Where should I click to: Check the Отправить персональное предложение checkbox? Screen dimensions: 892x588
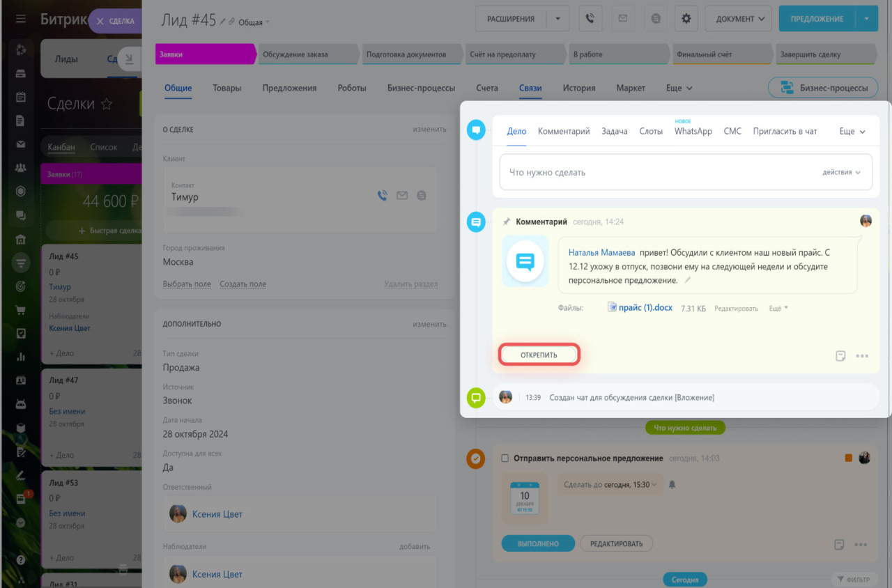point(505,458)
